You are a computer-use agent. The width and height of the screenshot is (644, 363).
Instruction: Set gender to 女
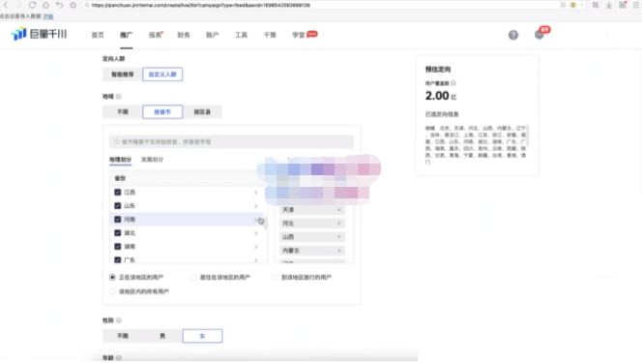click(x=203, y=337)
